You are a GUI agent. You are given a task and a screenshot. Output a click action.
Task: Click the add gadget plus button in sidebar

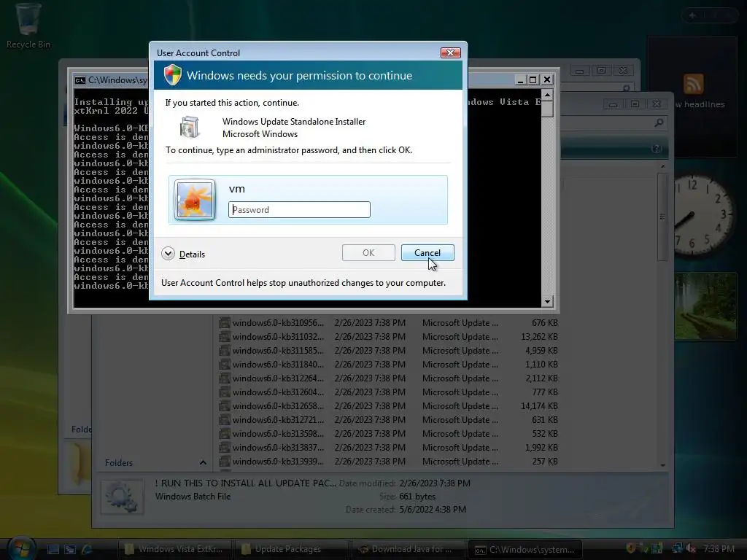(692, 16)
